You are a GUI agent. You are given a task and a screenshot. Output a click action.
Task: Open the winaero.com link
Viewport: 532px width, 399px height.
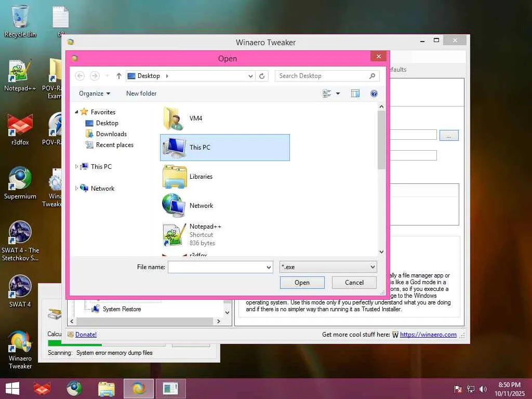pyautogui.click(x=428, y=335)
